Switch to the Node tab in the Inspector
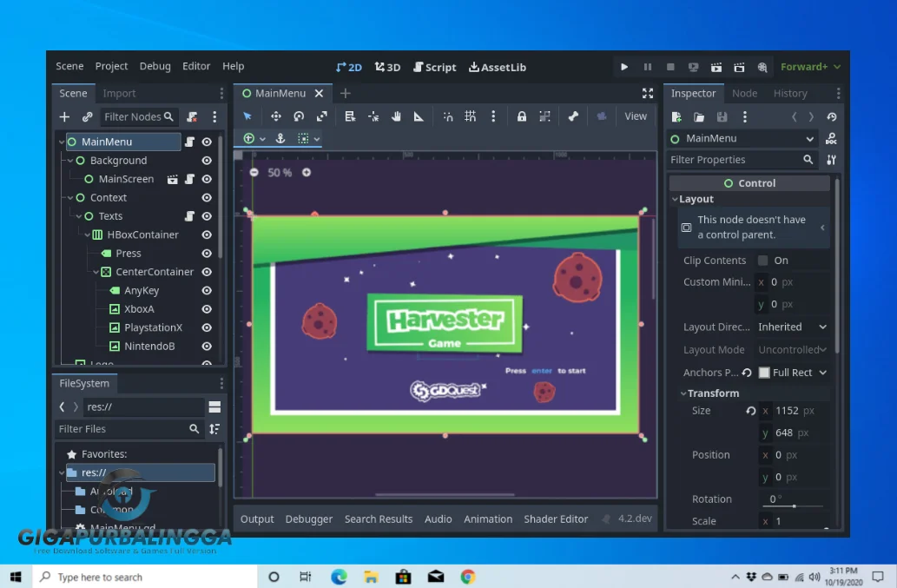The width and height of the screenshot is (897, 588). point(745,93)
